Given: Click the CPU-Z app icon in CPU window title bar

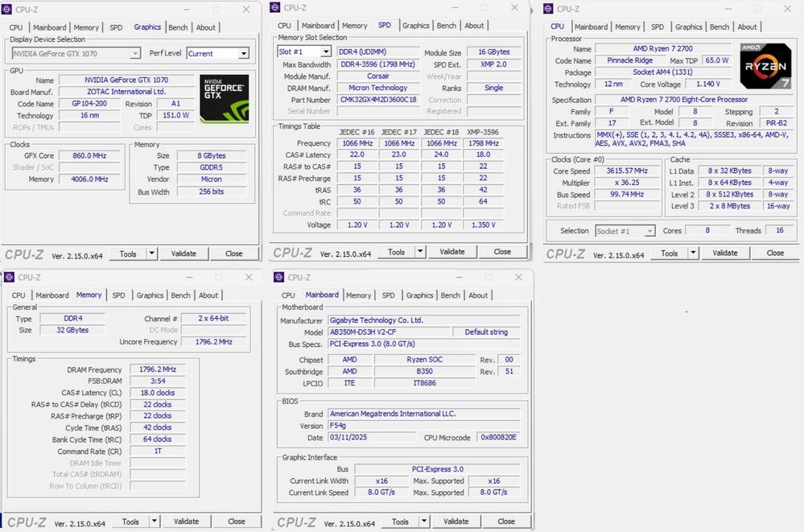Looking at the screenshot, I should [x=549, y=9].
